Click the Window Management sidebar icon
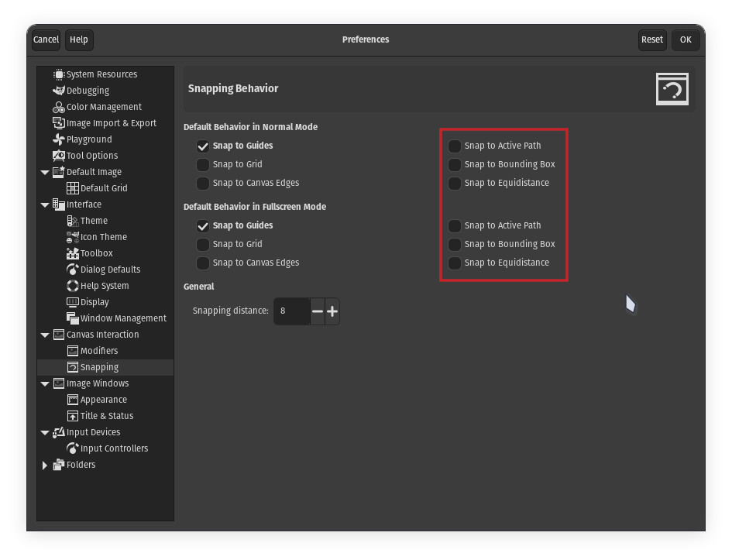The height and width of the screenshot is (560, 732). 72,318
